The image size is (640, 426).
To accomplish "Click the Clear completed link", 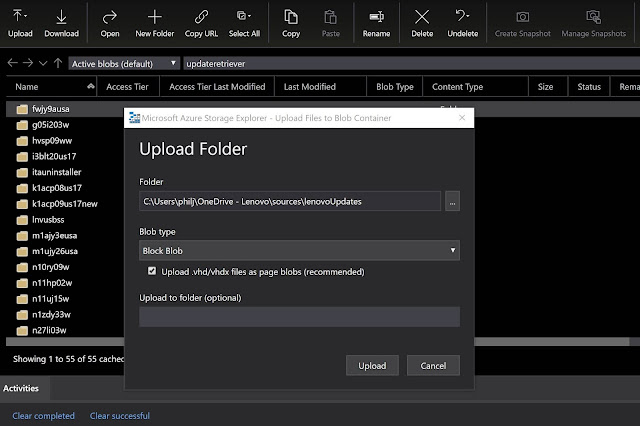I will click(x=43, y=416).
